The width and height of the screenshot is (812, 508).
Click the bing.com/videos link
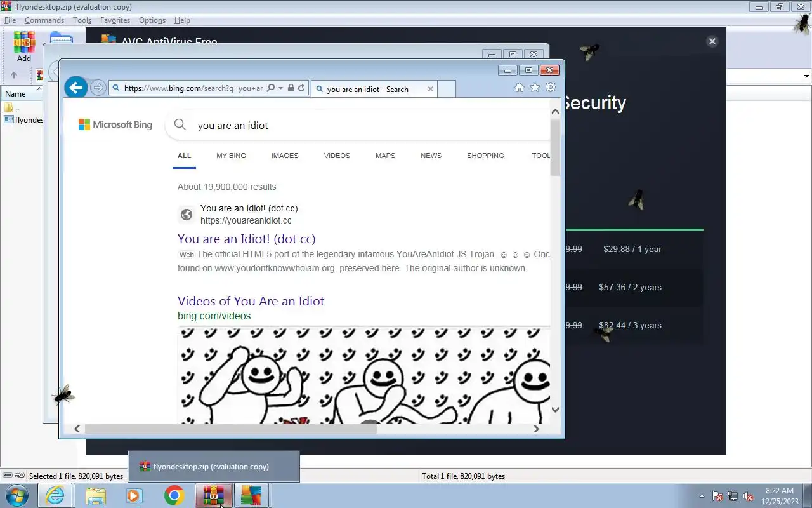(x=214, y=316)
